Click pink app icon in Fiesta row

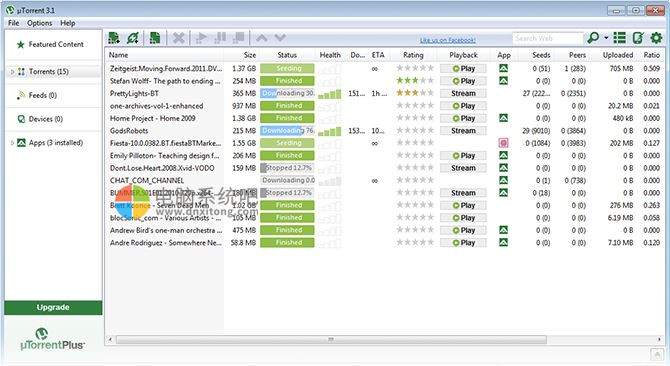[x=503, y=143]
